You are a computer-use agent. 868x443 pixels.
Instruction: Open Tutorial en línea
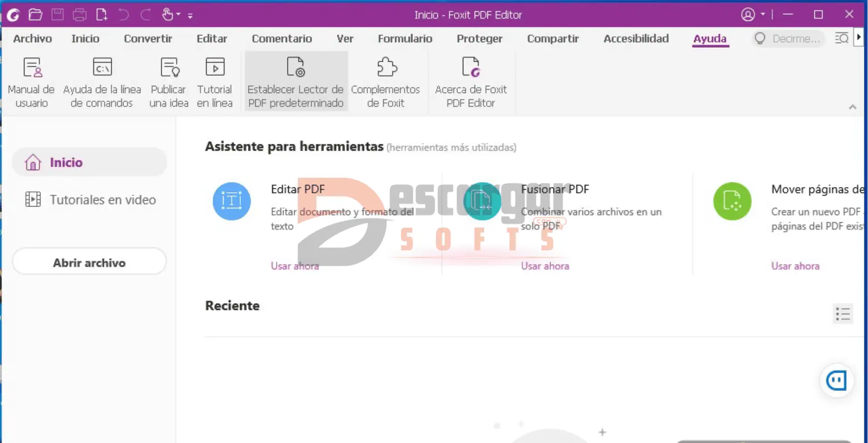tap(215, 83)
